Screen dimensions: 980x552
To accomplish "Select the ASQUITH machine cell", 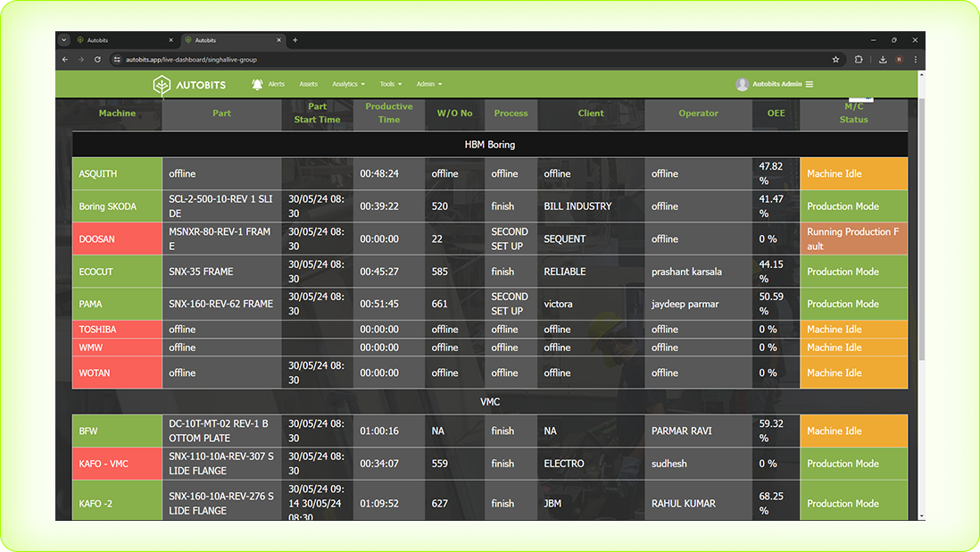I will point(117,174).
